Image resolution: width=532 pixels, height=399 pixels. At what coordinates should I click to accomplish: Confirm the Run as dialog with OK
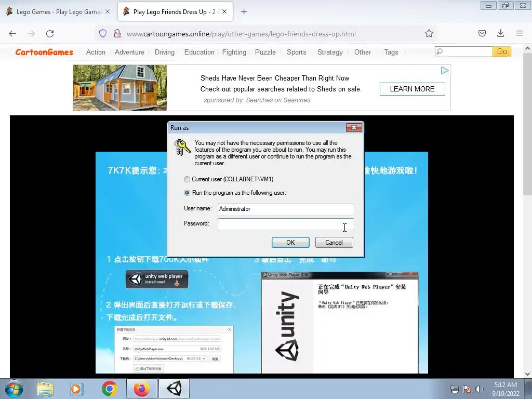click(290, 242)
